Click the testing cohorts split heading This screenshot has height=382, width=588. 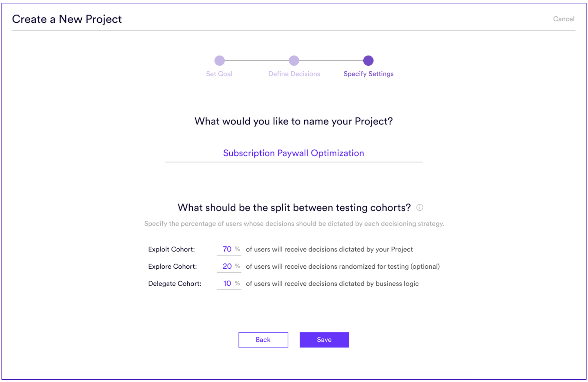point(294,208)
